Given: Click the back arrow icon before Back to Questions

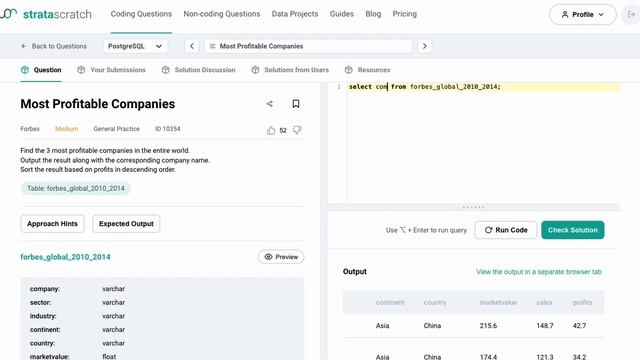Looking at the screenshot, I should pos(24,46).
